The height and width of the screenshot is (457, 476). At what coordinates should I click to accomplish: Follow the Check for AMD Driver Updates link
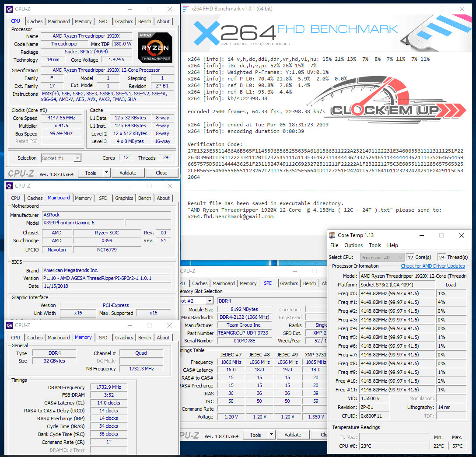[x=433, y=266]
